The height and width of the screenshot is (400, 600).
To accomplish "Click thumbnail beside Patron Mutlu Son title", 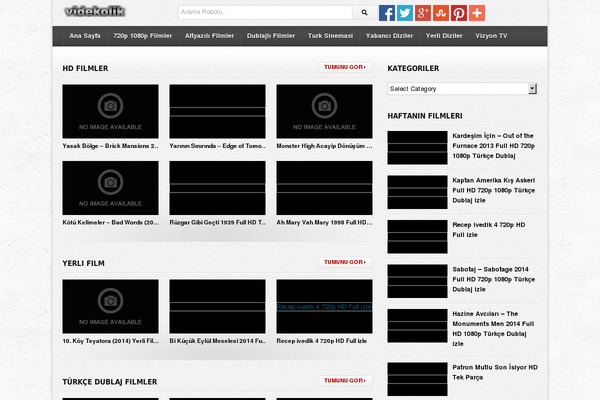I will tap(417, 379).
